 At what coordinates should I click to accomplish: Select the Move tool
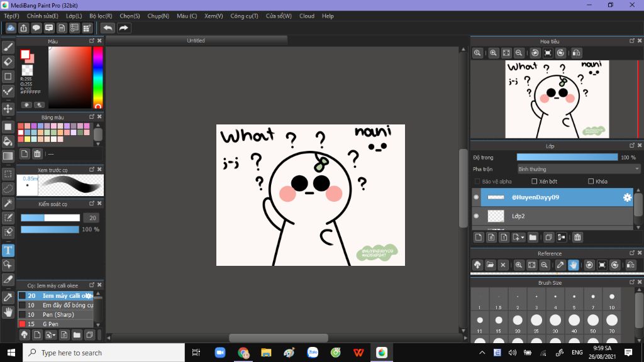(8, 109)
